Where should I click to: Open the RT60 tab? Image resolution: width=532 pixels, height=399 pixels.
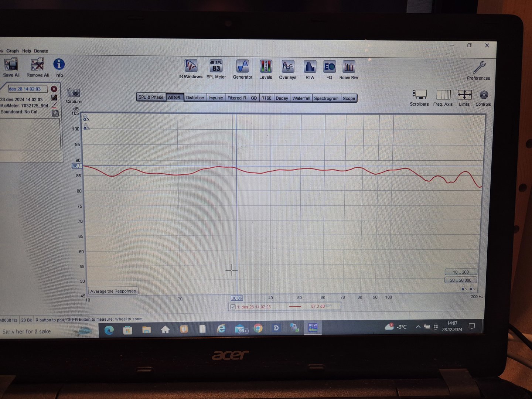(x=266, y=98)
